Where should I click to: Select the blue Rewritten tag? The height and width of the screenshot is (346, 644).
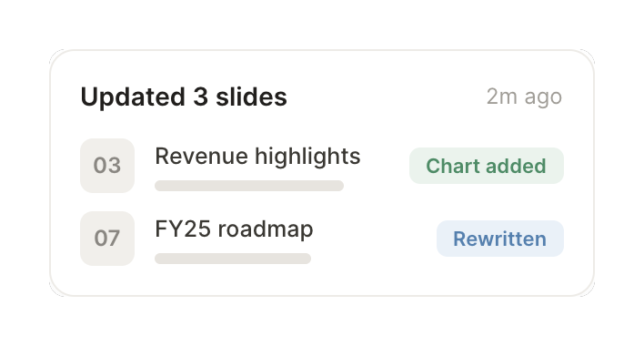tap(500, 239)
